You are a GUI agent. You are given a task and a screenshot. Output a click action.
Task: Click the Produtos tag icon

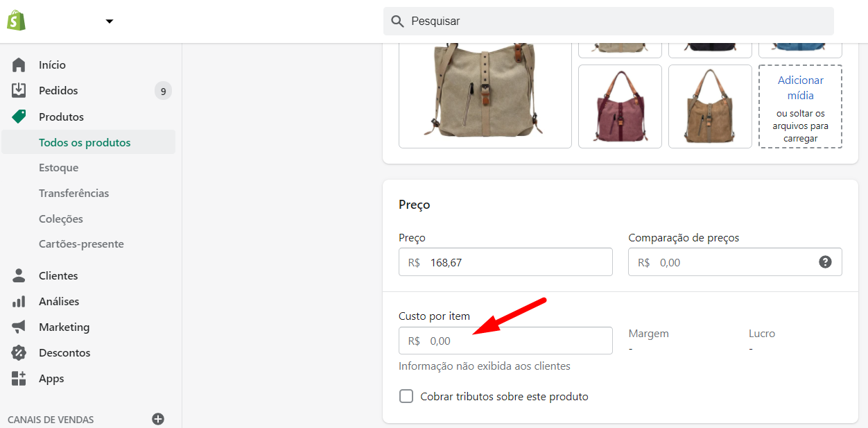[x=19, y=117]
